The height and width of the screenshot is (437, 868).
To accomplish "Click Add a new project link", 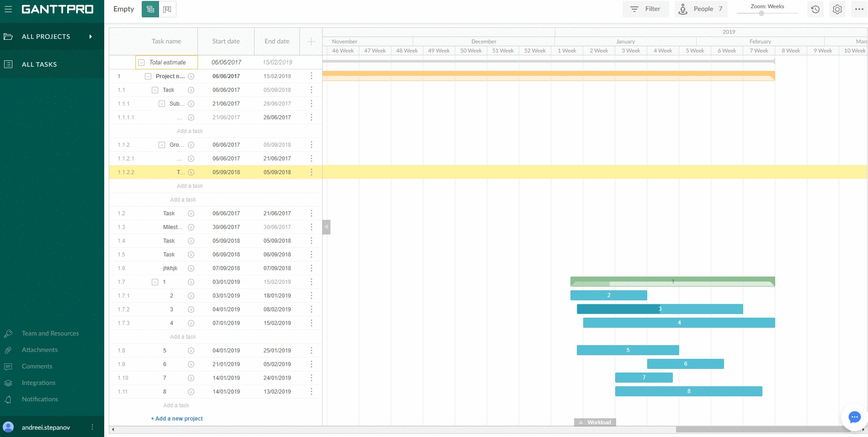I will point(176,418).
